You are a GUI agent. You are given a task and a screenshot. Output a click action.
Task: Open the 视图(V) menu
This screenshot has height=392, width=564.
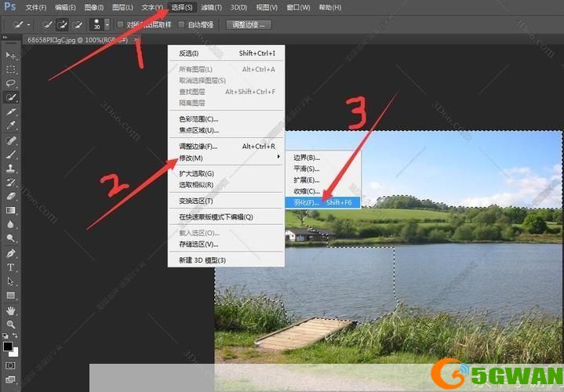(267, 7)
